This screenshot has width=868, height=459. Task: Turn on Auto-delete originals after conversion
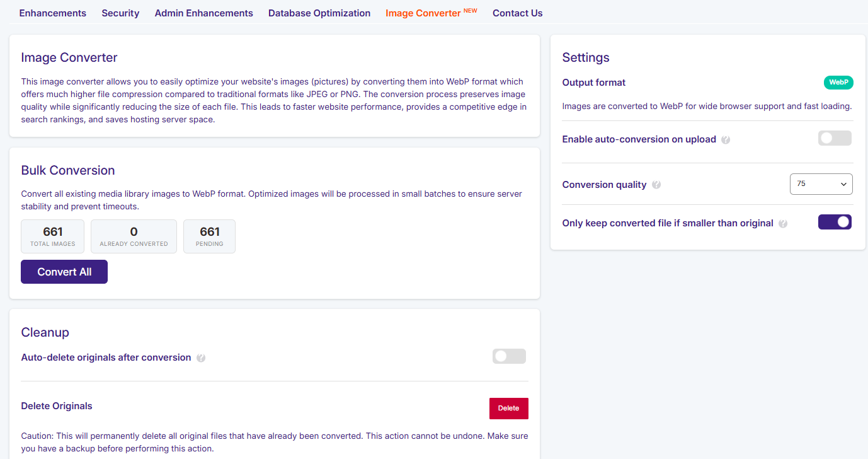coord(509,356)
